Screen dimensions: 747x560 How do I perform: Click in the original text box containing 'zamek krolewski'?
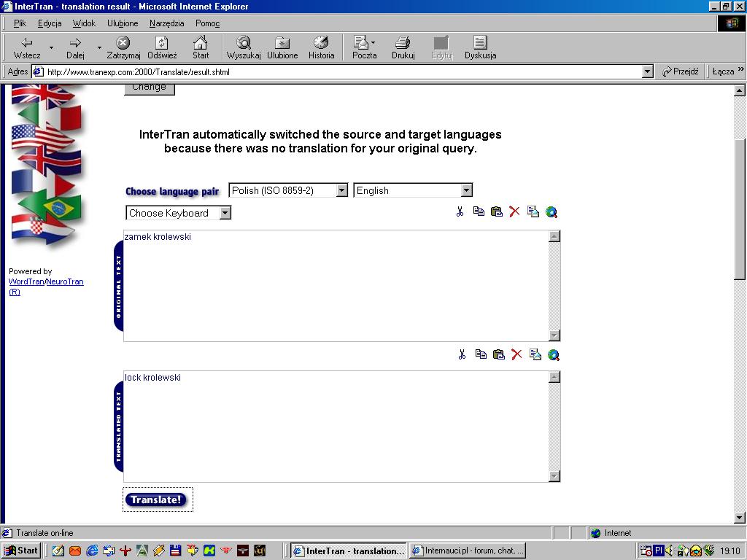[336, 286]
